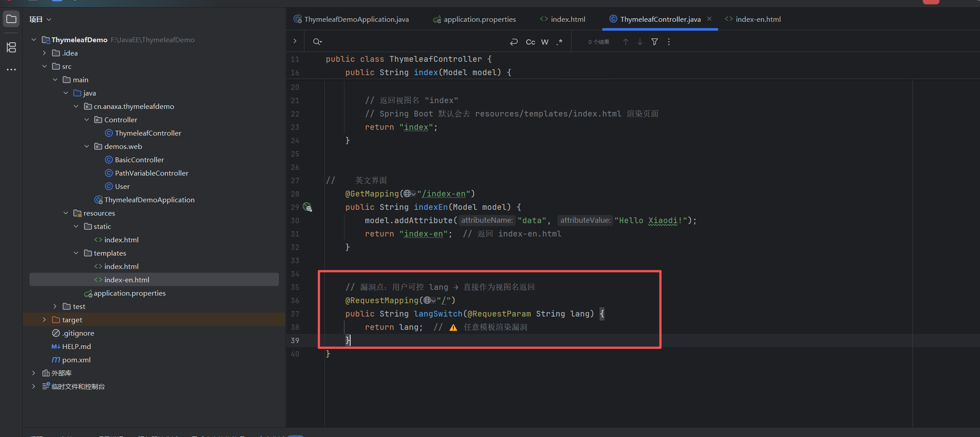Go to next search occurrence arrow
This screenshot has height=437, width=980.
640,42
